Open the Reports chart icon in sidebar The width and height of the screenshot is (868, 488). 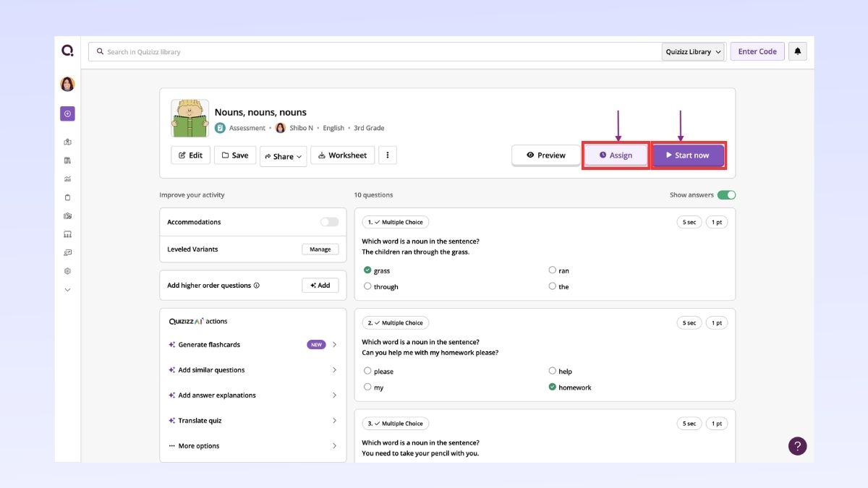tap(67, 179)
